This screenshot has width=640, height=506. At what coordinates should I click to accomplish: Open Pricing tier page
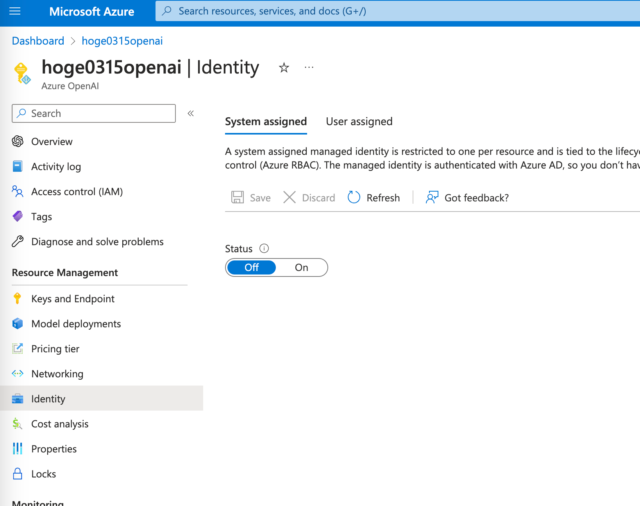[x=55, y=349]
